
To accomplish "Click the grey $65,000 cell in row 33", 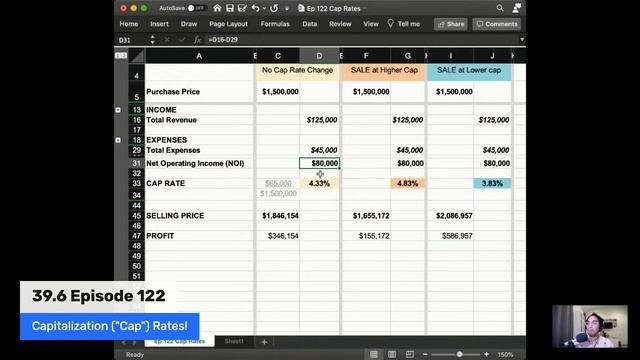I will click(x=278, y=184).
